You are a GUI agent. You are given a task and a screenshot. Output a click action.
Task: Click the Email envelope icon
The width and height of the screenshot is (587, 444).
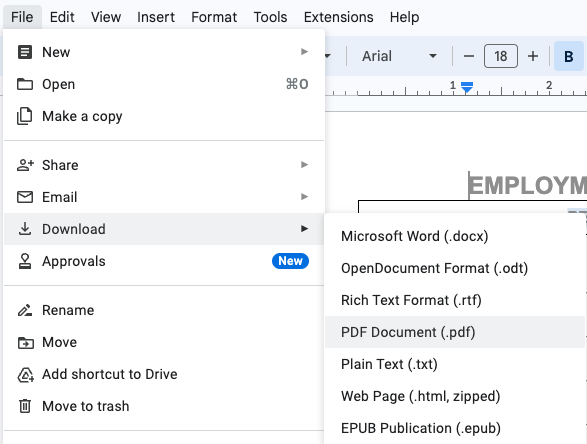[x=25, y=197]
